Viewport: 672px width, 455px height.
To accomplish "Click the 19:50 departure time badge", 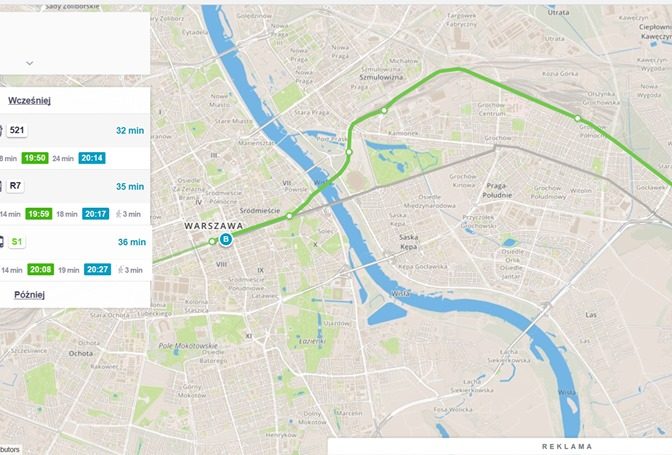I will pyautogui.click(x=35, y=158).
